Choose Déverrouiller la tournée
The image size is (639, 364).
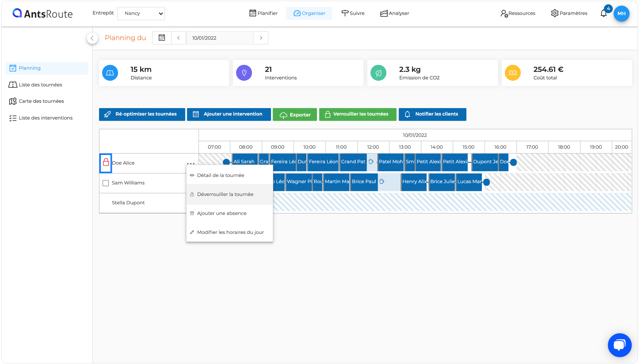pos(229,194)
